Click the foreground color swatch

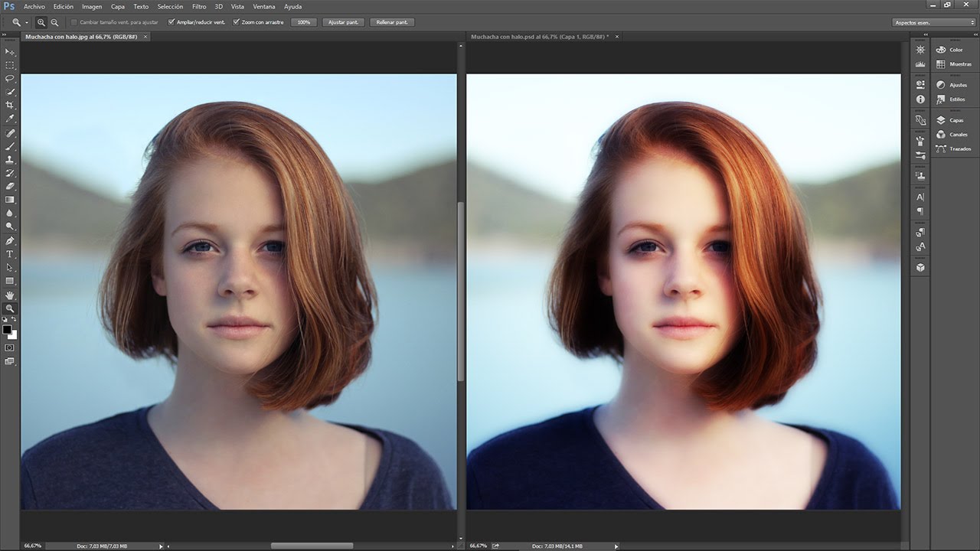coord(7,329)
